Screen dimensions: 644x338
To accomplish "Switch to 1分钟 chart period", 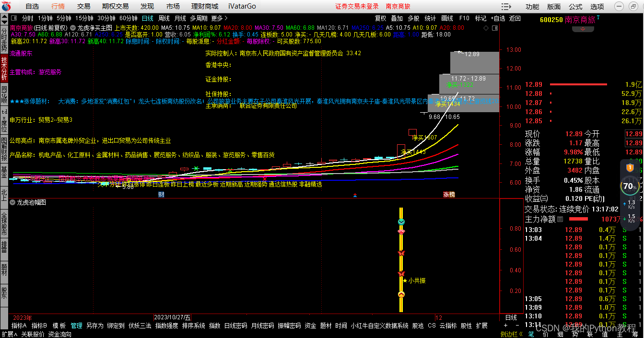I will 45,18.
